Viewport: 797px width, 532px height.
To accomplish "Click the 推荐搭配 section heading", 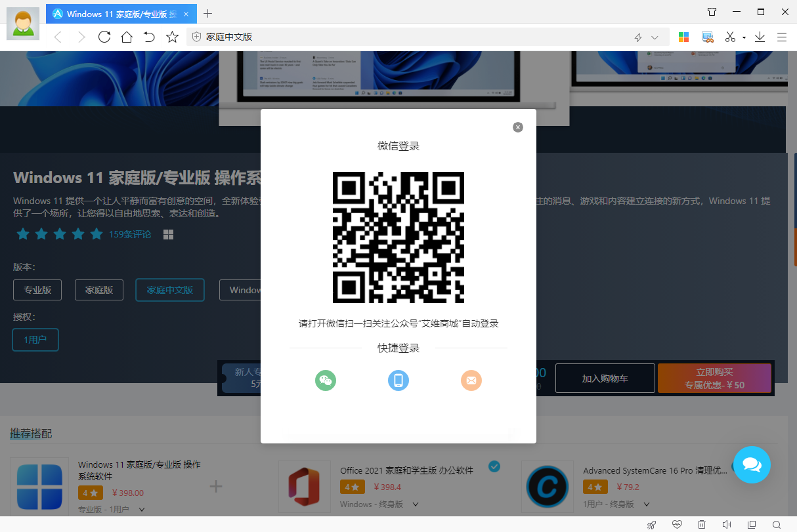I will click(31, 434).
